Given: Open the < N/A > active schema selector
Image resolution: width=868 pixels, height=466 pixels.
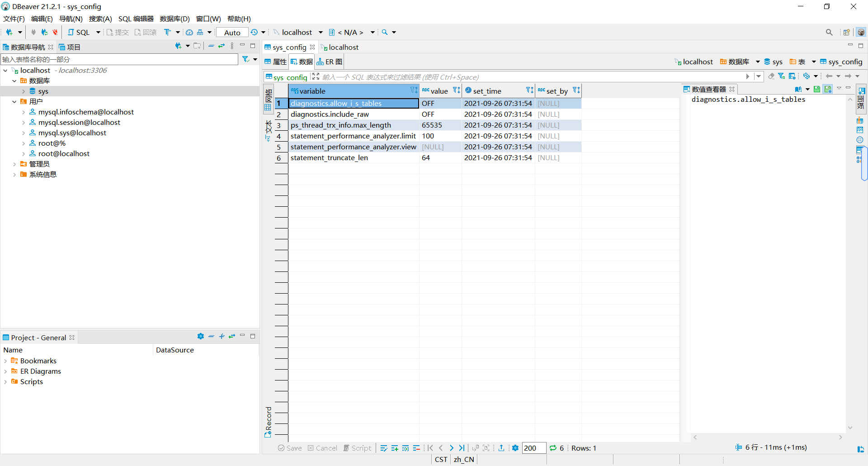Looking at the screenshot, I should (x=351, y=32).
